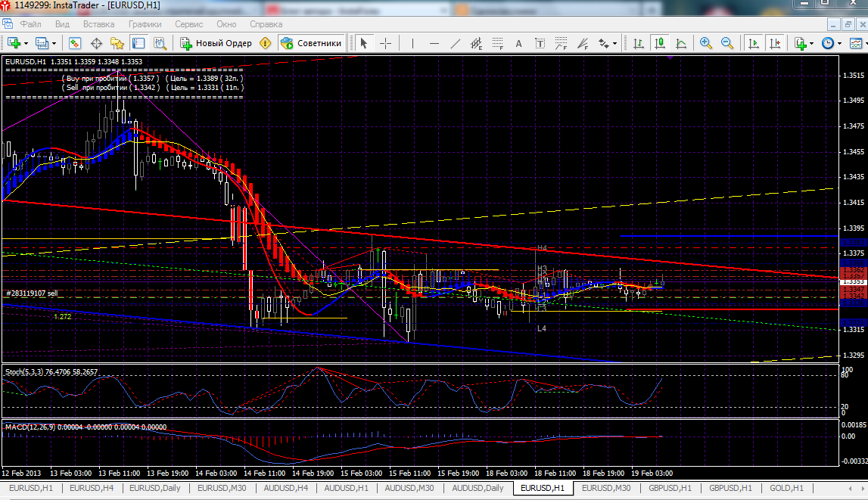Click the Stoch(5,3,3) indicator label

pyautogui.click(x=51, y=371)
